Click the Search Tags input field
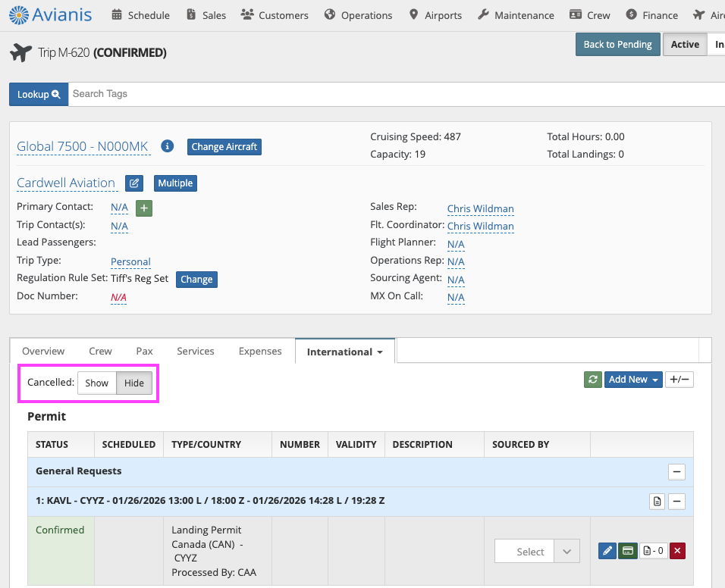Image resolution: width=725 pixels, height=588 pixels. pyautogui.click(x=394, y=94)
